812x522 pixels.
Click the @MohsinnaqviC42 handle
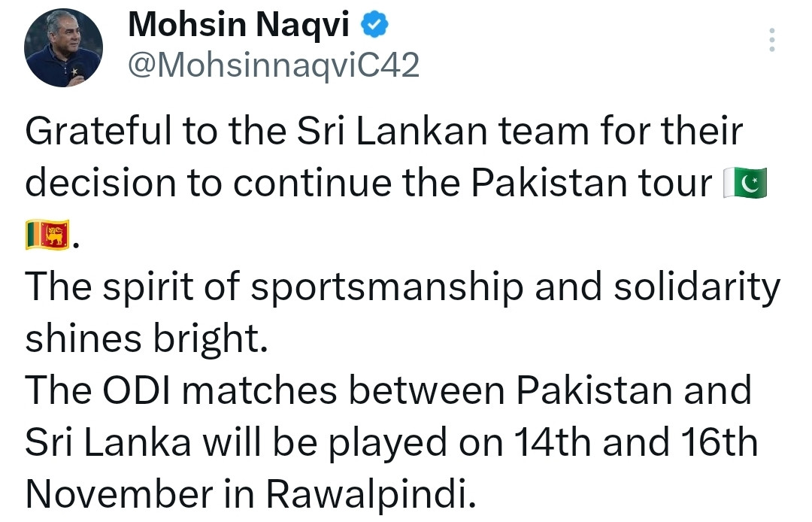point(274,66)
